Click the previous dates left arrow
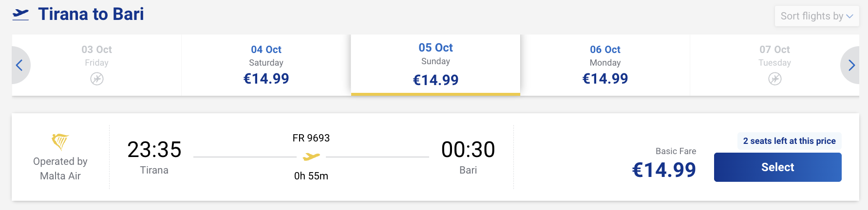868x210 pixels. coord(19,65)
